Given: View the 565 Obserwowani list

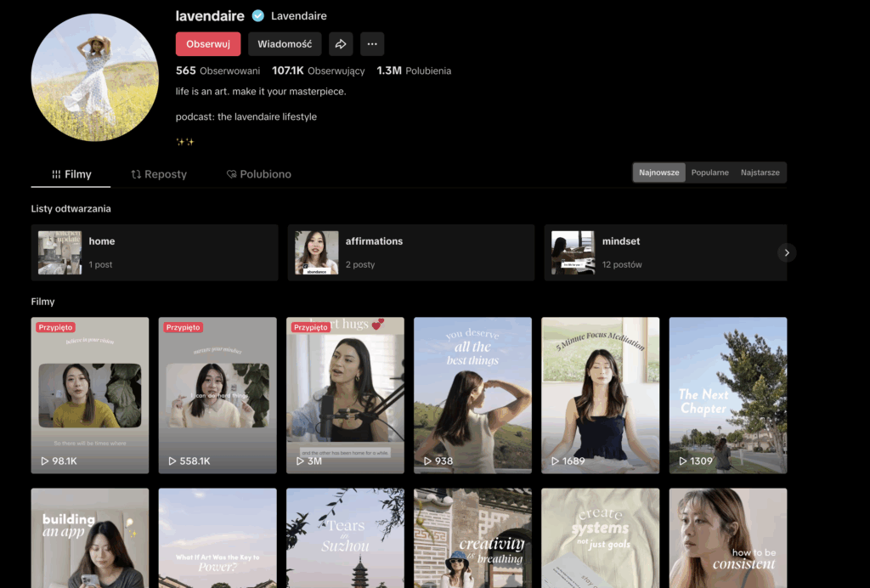Looking at the screenshot, I should point(217,71).
